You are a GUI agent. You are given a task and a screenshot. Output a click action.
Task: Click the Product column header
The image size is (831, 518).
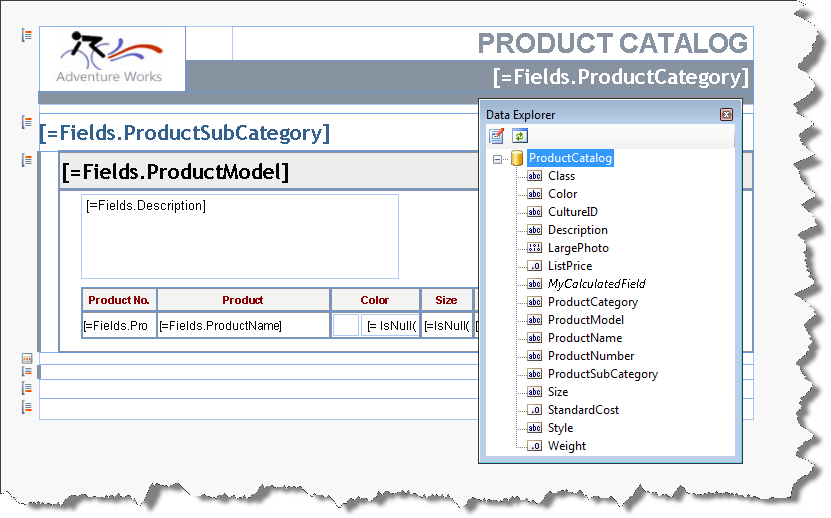pyautogui.click(x=243, y=300)
